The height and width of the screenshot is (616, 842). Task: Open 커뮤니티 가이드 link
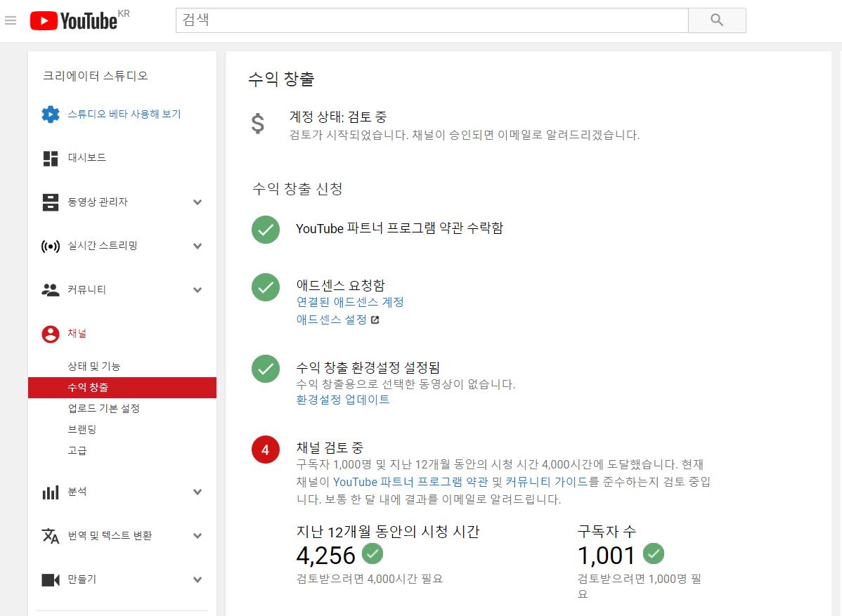click(548, 482)
